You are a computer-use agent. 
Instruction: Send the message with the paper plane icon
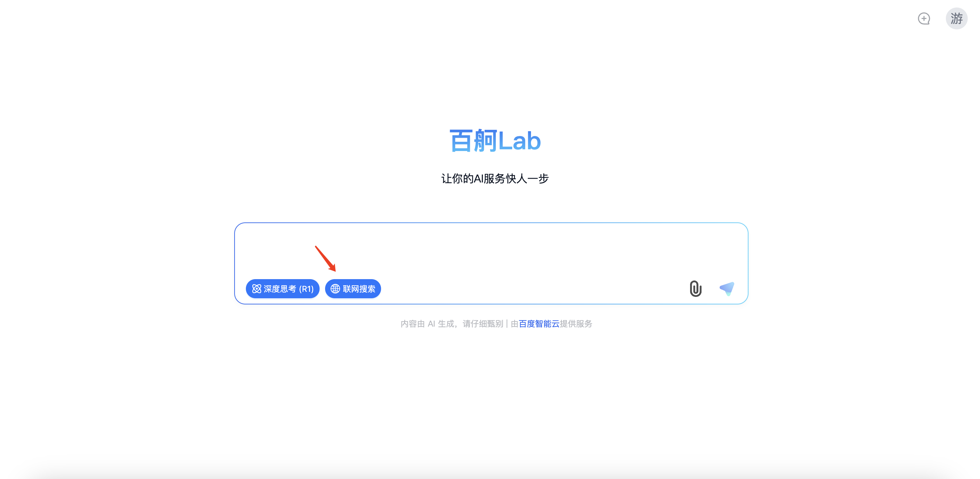[727, 289]
